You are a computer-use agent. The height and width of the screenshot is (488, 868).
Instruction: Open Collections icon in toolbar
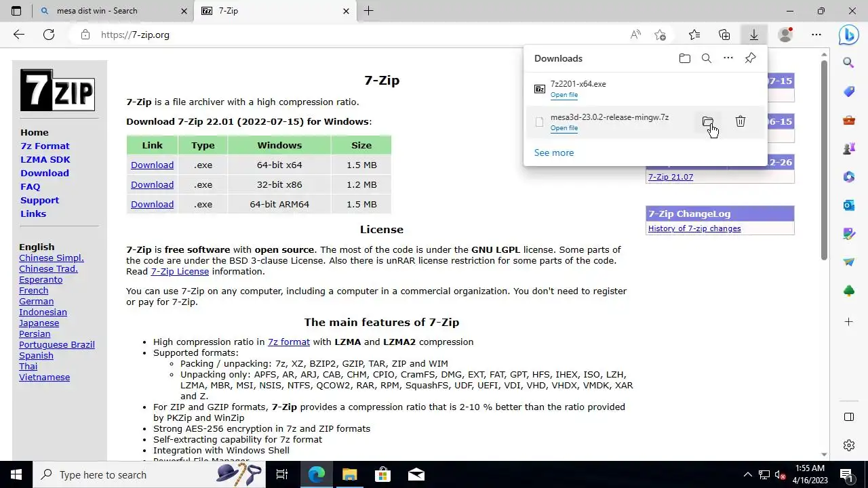[x=724, y=35]
